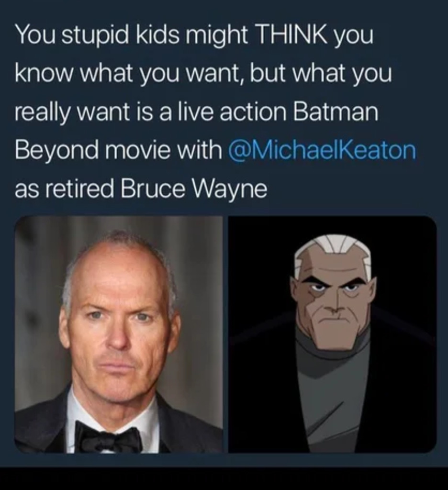This screenshot has width=448, height=490.
Task: Click the 'really want is a live action' line
Action: (197, 112)
